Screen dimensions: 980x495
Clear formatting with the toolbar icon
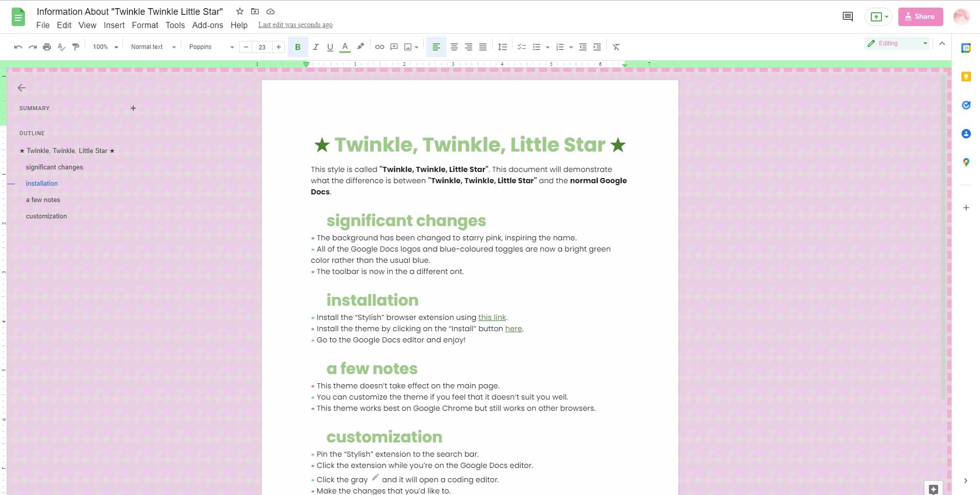616,47
